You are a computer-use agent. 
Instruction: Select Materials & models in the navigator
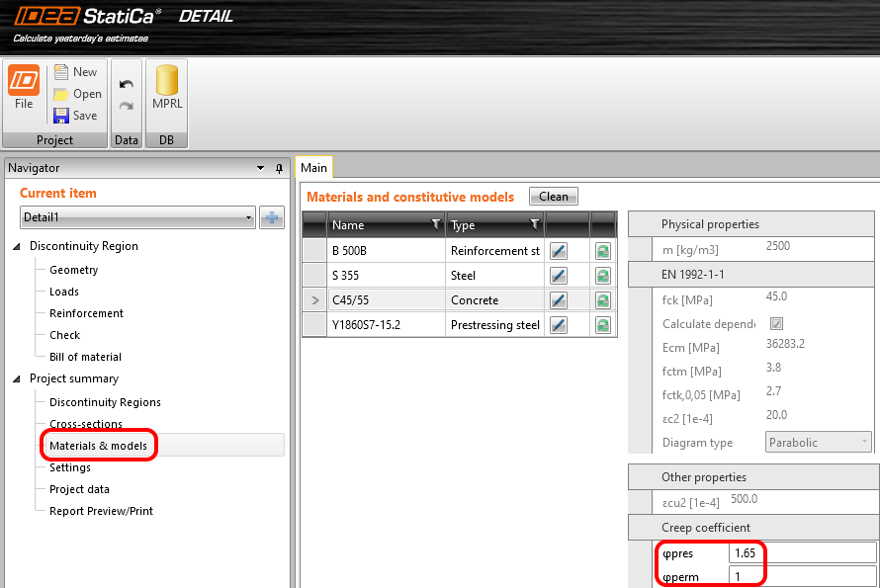(98, 446)
